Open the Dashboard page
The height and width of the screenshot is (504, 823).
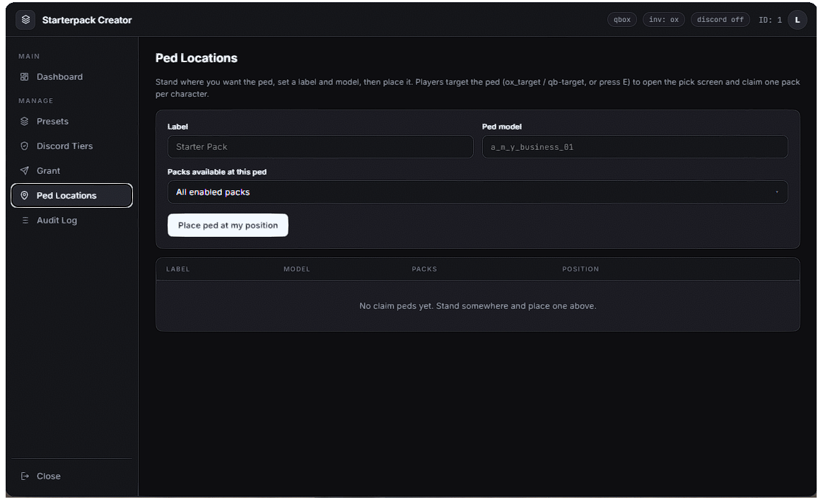(72, 76)
